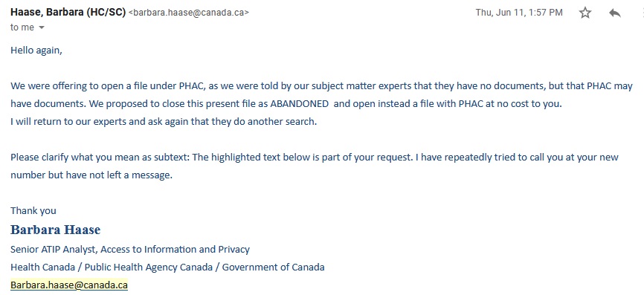Star this email from Barbara Haase
The height and width of the screenshot is (295, 644).
pyautogui.click(x=585, y=13)
